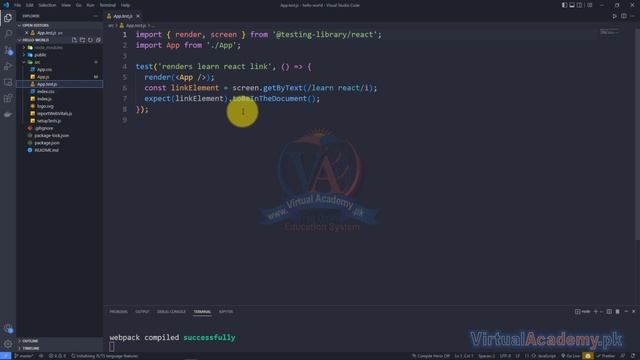Open the terminal launch profile dropdown
The image size is (640, 360).
(601, 311)
